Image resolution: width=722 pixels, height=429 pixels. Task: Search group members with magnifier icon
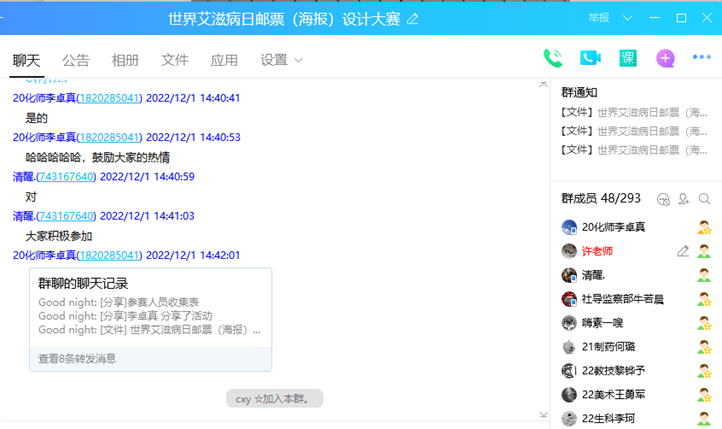[x=705, y=199]
